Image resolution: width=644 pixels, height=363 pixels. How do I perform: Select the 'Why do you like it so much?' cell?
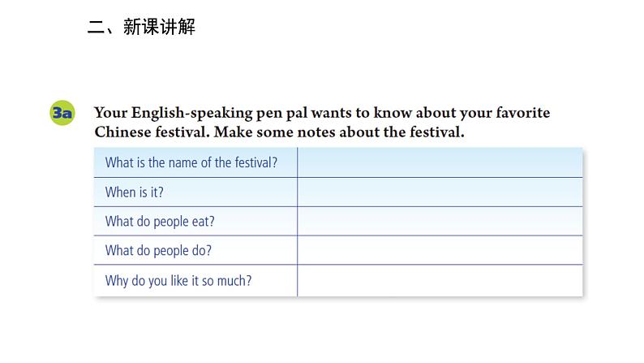[x=195, y=281]
